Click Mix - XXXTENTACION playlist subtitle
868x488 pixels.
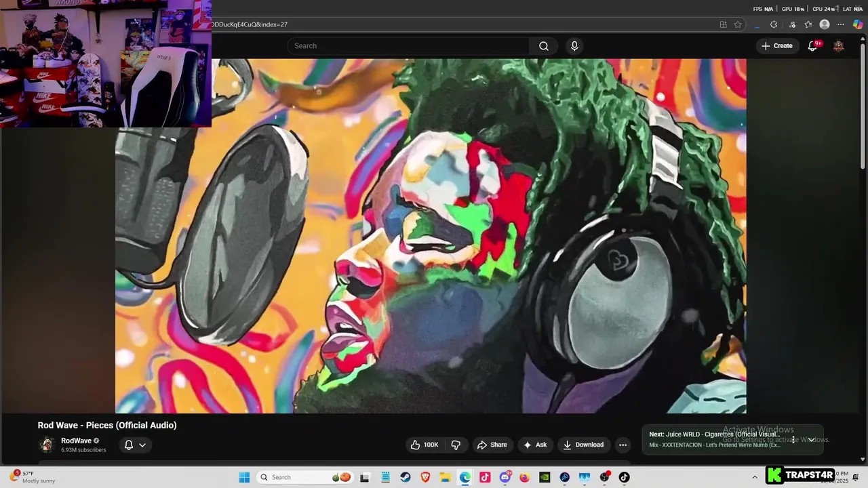[x=715, y=445]
